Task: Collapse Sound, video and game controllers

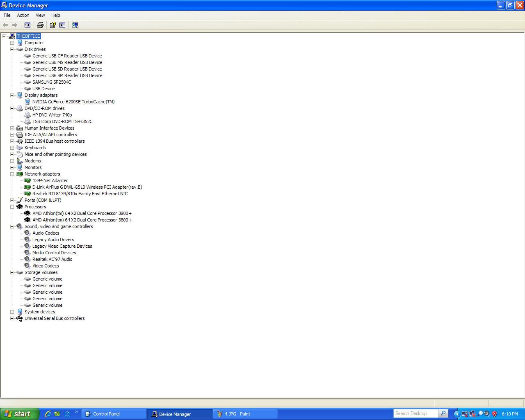Action: 12,226
